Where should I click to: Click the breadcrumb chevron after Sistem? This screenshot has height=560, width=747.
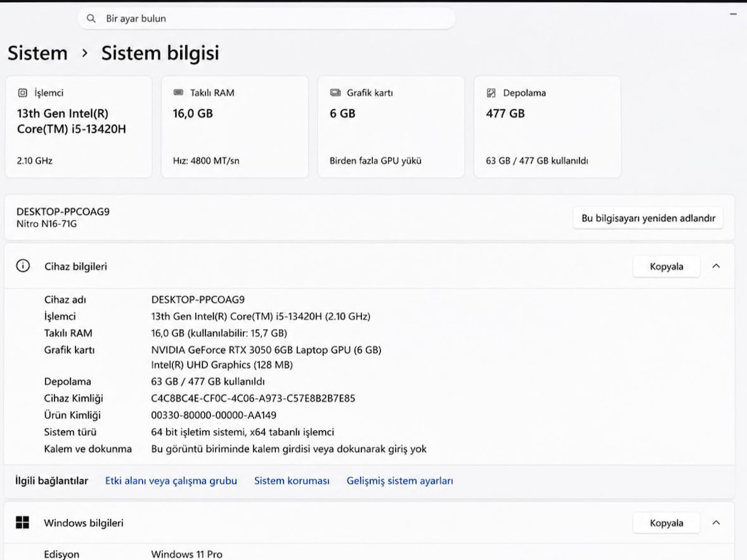tap(85, 52)
